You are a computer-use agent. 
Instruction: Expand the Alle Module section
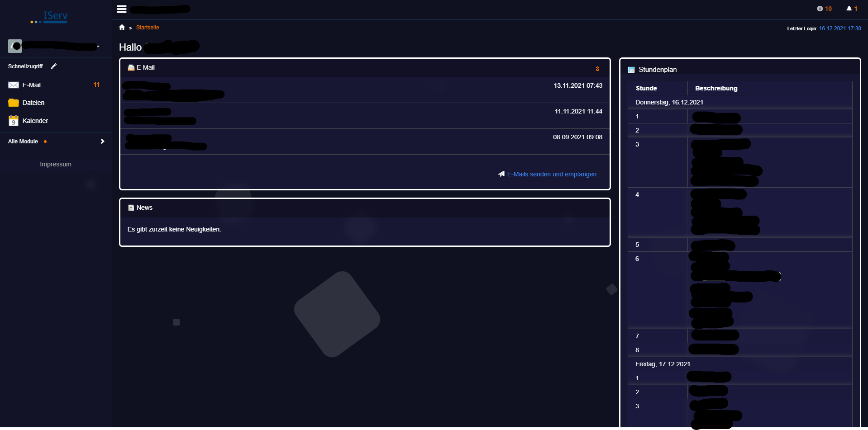[22, 141]
